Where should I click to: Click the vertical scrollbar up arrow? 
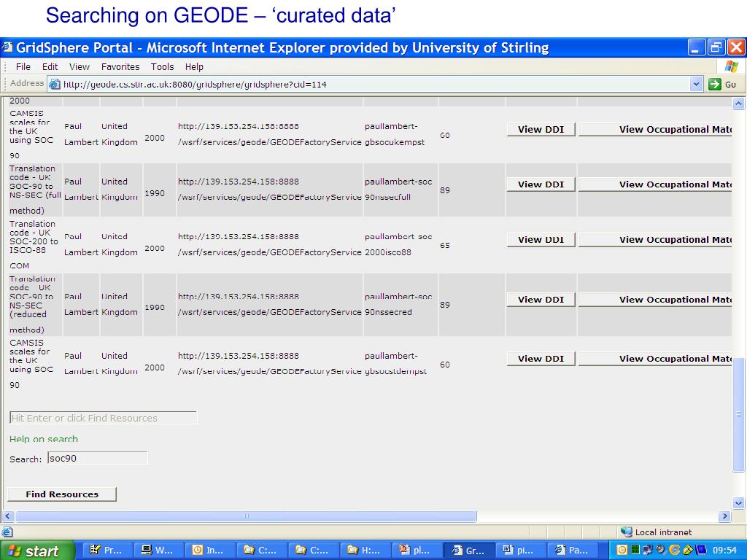(x=738, y=104)
